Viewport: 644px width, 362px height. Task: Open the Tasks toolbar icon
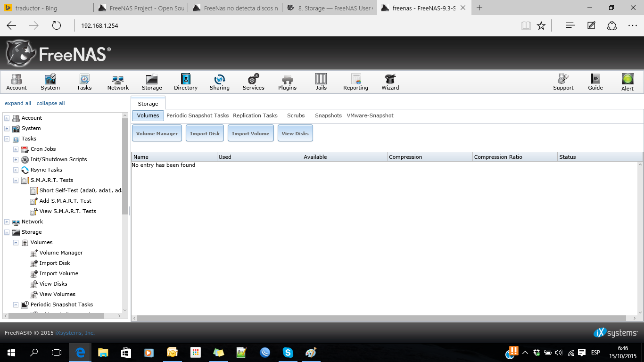click(84, 82)
